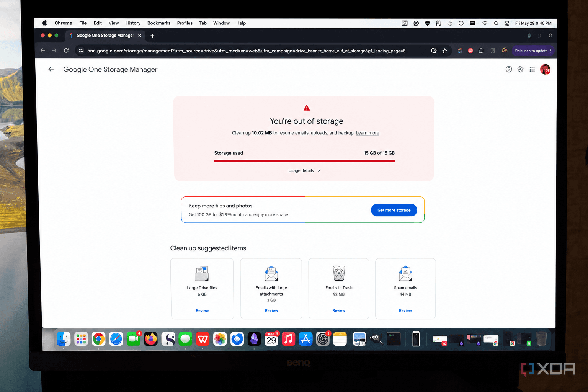588x392 pixels.
Task: Open Calendar showing 29 in the Dock
Action: coord(271,339)
